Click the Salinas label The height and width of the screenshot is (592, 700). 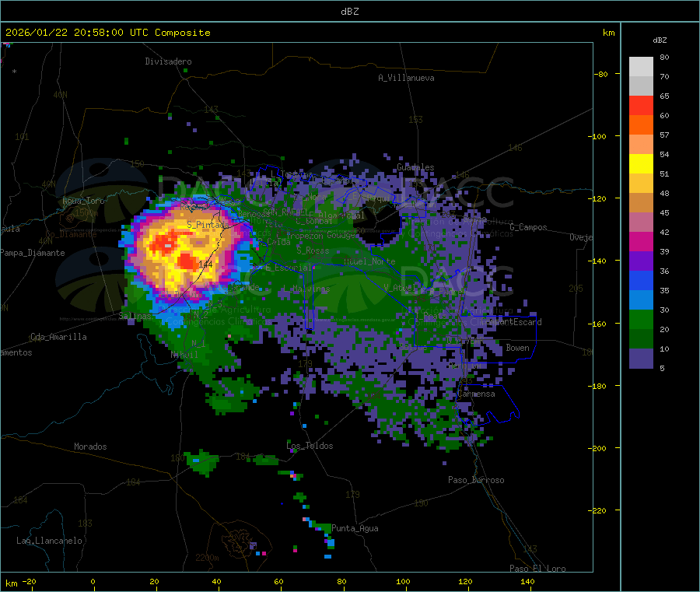pos(135,316)
